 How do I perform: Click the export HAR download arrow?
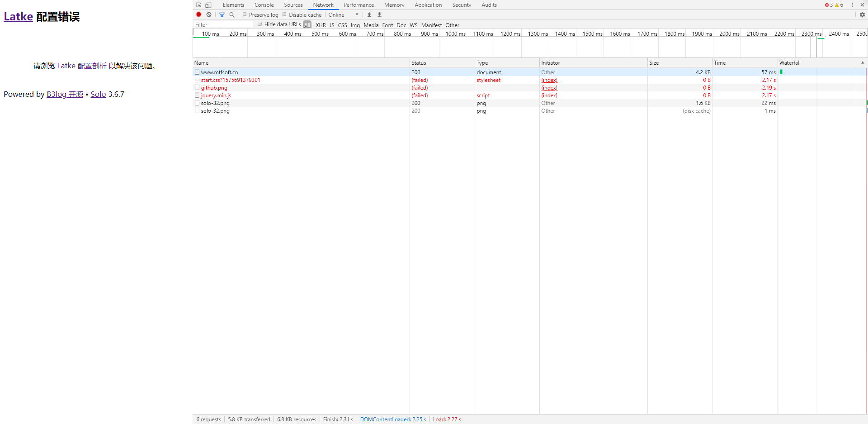pyautogui.click(x=379, y=14)
